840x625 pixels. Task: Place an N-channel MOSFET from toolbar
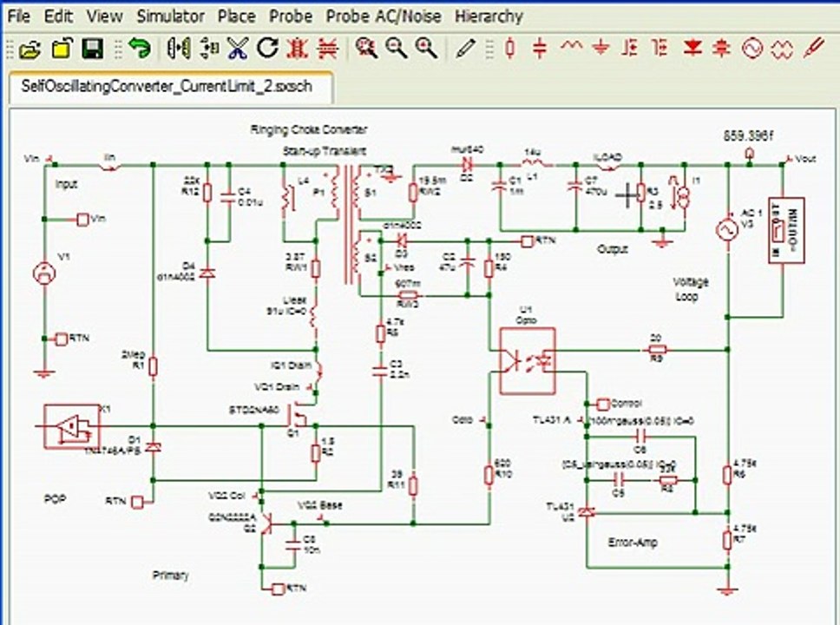tap(631, 49)
